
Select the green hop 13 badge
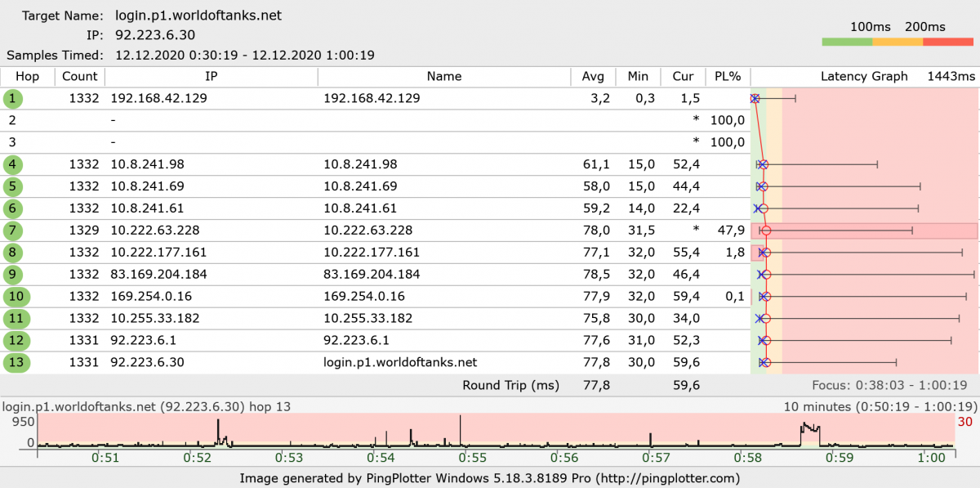click(x=16, y=363)
